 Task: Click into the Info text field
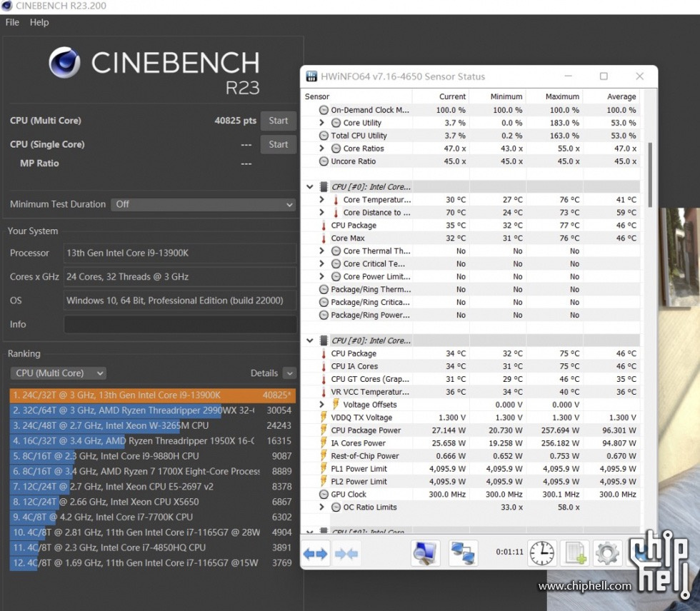(180, 324)
